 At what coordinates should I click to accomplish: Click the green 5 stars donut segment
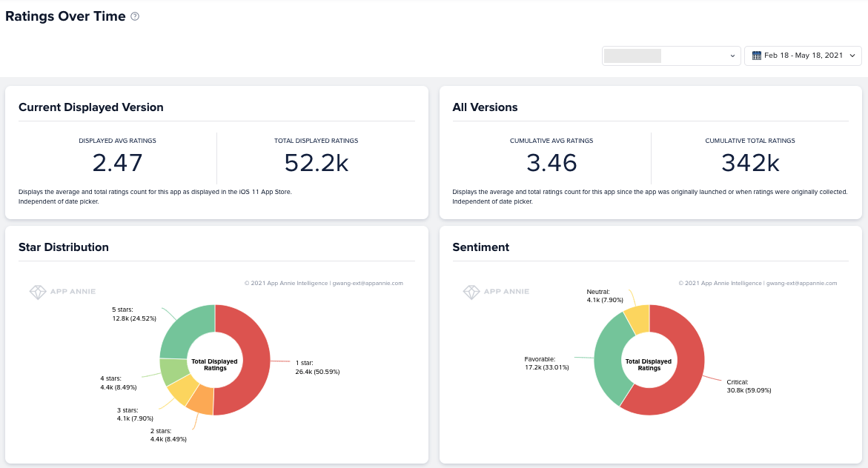tap(185, 330)
